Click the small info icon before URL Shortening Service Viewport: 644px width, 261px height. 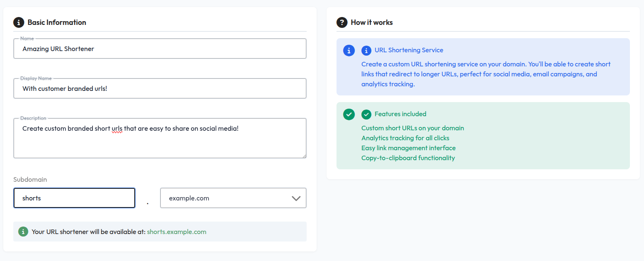click(x=366, y=50)
